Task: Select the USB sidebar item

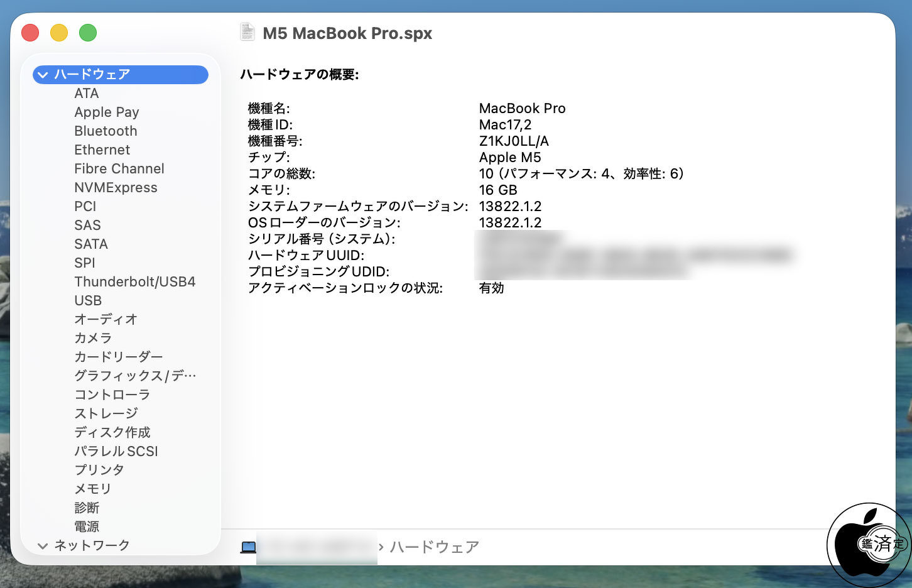Action: point(88,301)
